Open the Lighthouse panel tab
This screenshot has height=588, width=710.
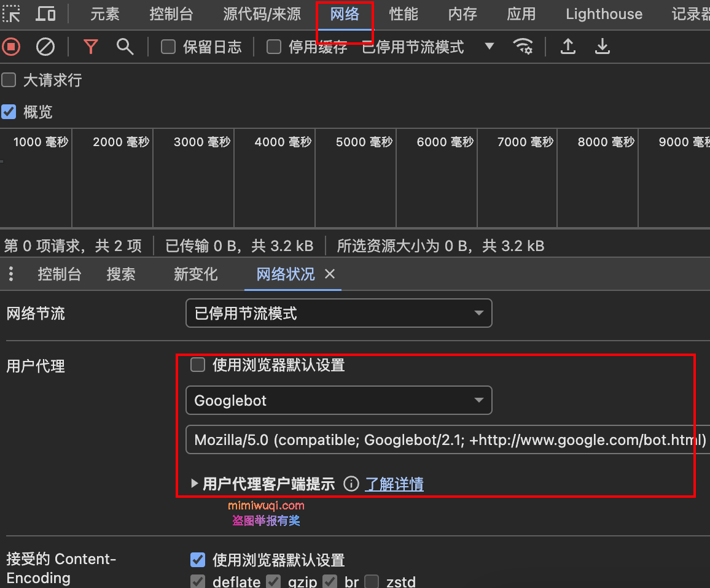pyautogui.click(x=604, y=14)
